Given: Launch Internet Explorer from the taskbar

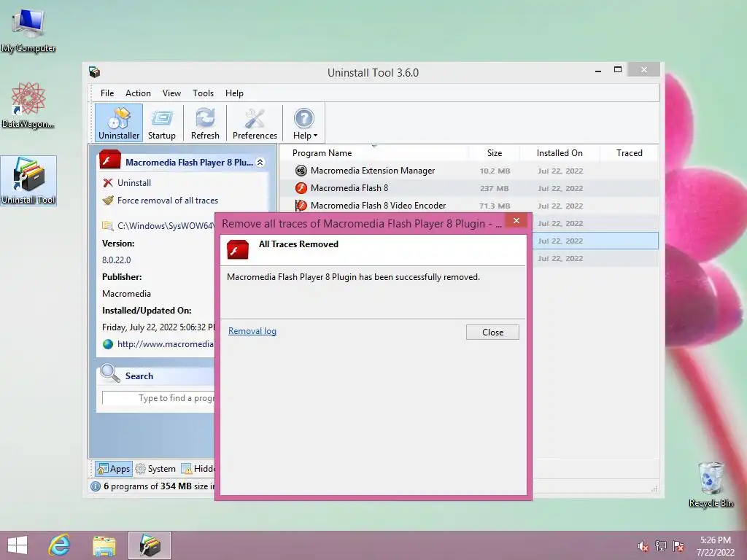Looking at the screenshot, I should click(x=60, y=545).
